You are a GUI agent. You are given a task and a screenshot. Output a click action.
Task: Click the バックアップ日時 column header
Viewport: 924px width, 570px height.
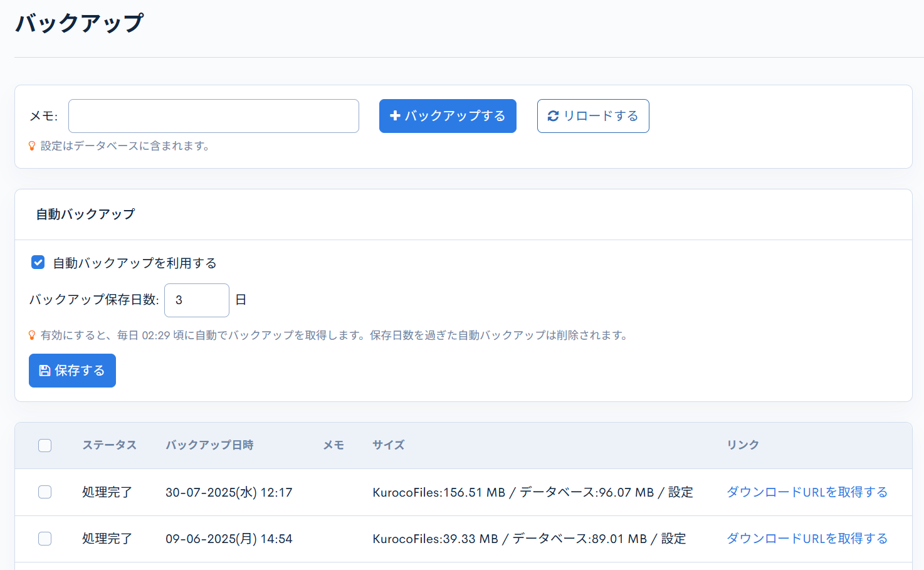(x=209, y=445)
